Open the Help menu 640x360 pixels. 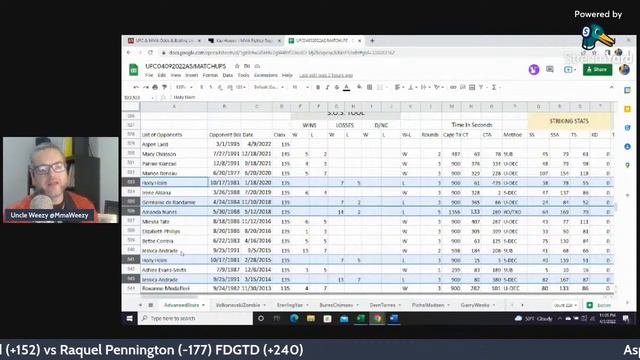(x=287, y=76)
